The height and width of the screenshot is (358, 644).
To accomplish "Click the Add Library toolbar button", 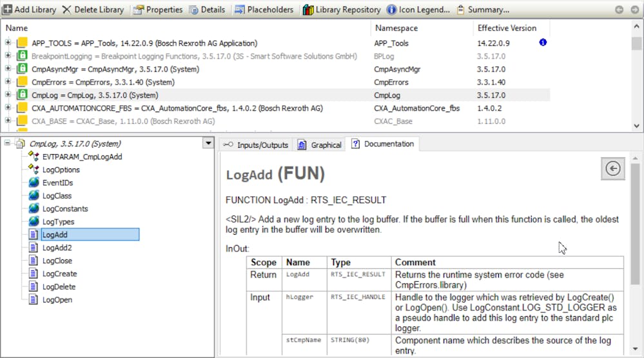I will (x=29, y=10).
